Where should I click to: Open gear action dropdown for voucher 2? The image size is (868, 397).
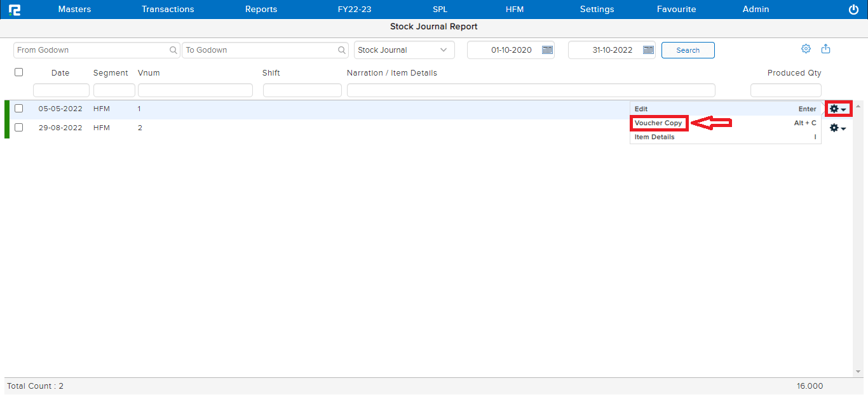click(x=837, y=128)
